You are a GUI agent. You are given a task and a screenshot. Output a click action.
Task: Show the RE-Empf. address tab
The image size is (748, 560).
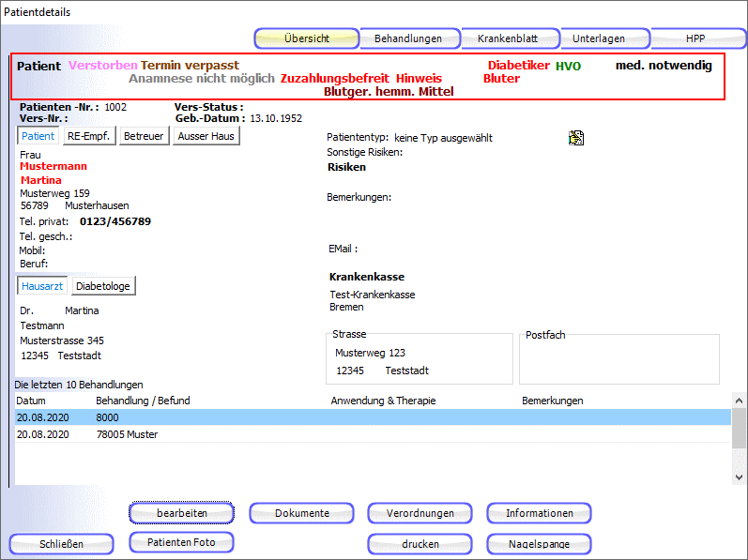click(x=90, y=136)
